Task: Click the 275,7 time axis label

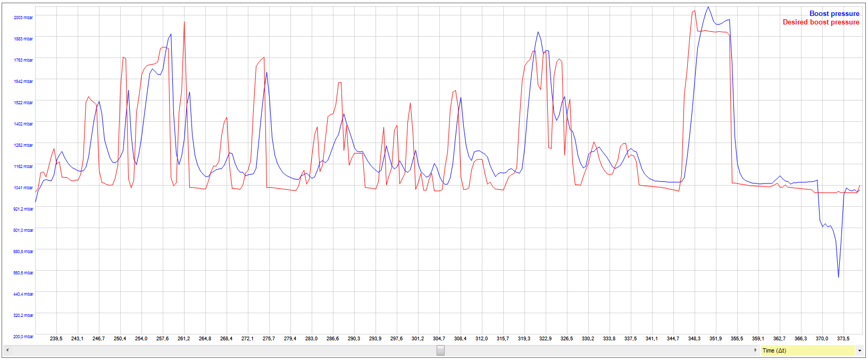Action: coord(269,339)
